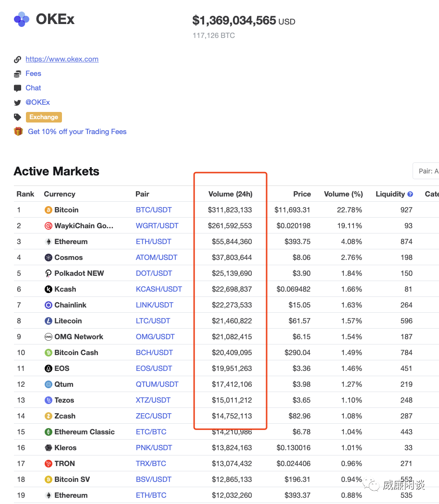Click the $1,369,034,565 total volume figure

click(234, 21)
